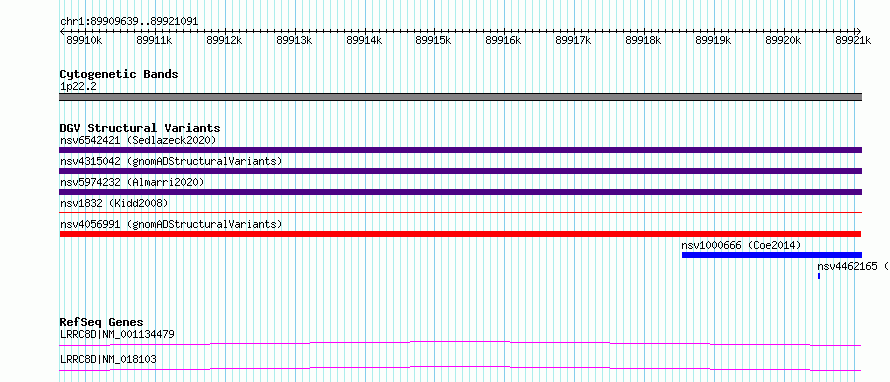Image resolution: width=890 pixels, height=382 pixels.
Task: Click the 89917k ruler tick label
Action: tap(573, 40)
